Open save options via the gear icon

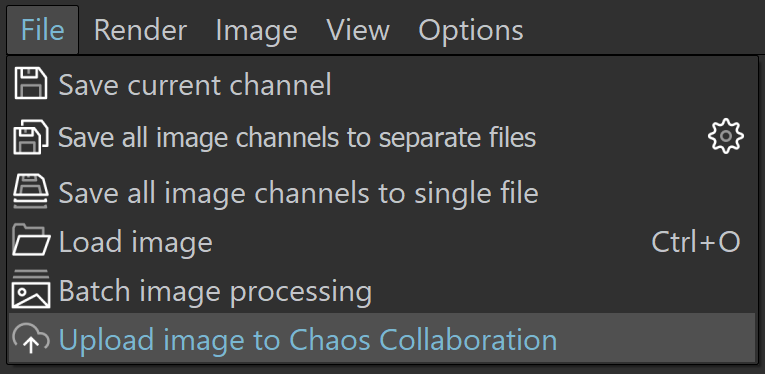coord(726,137)
